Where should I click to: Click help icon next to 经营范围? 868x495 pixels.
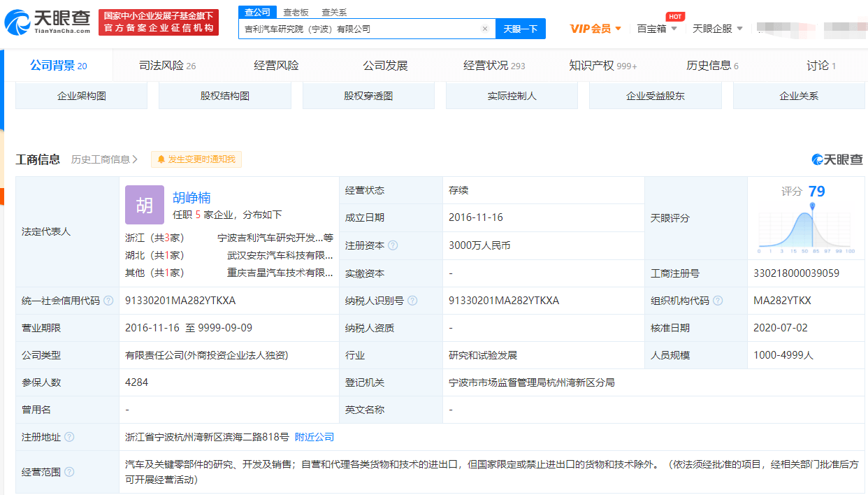(69, 472)
